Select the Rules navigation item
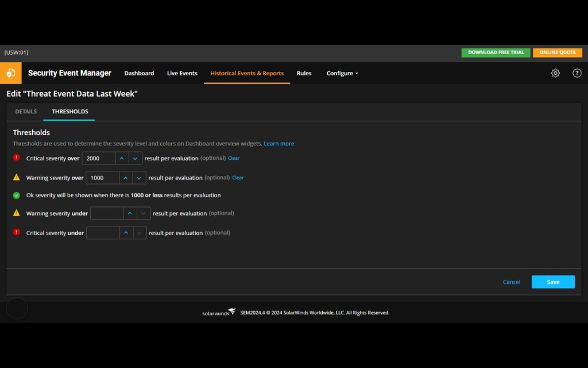Screen dimensions: 588x368 click(304, 73)
